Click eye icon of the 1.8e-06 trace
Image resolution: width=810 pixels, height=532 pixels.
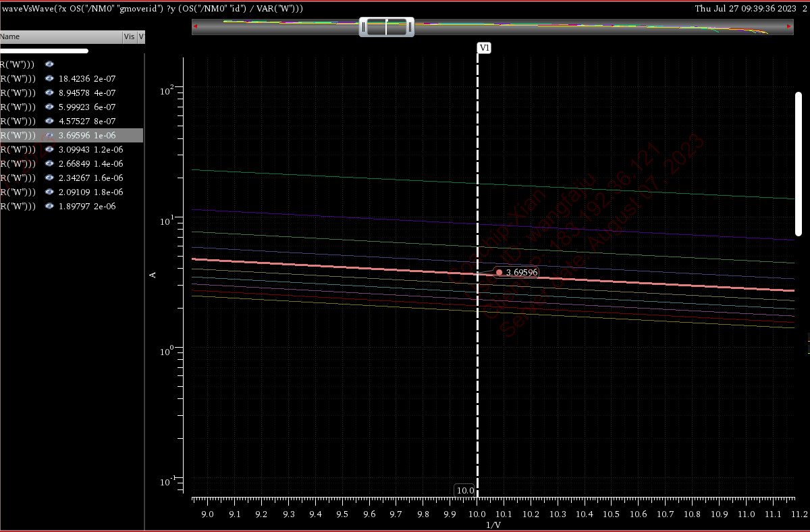point(49,192)
